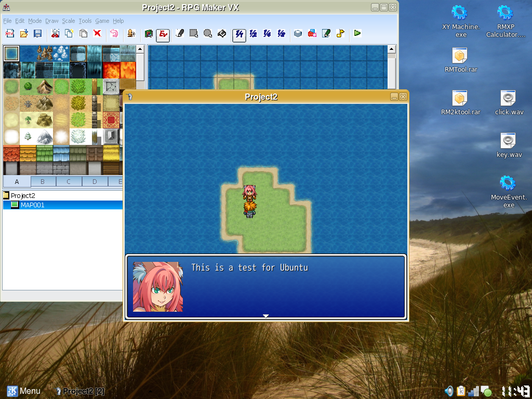
Task: Select MAP001 in the map list
Action: pos(33,205)
